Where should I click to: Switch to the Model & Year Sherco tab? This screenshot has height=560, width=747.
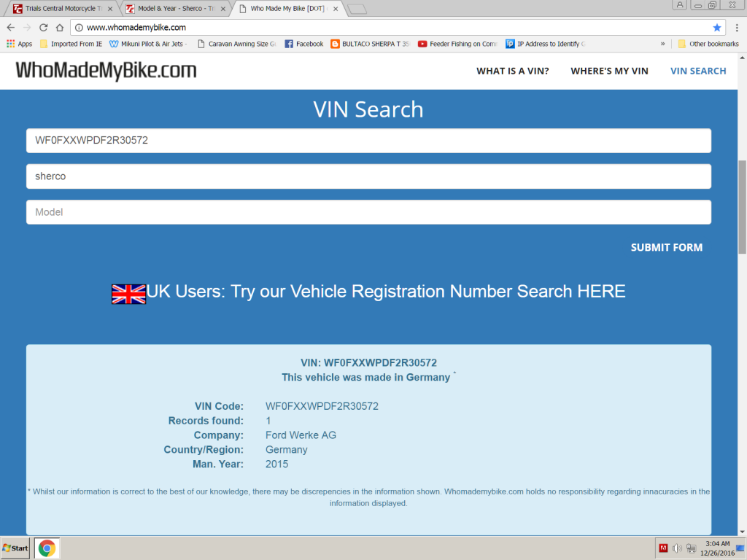[x=174, y=9]
